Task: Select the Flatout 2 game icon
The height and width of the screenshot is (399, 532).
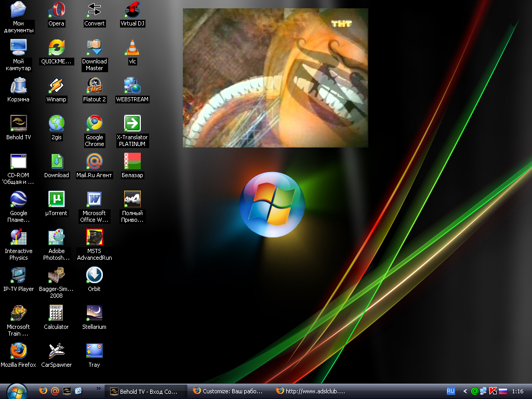Action: click(x=95, y=86)
